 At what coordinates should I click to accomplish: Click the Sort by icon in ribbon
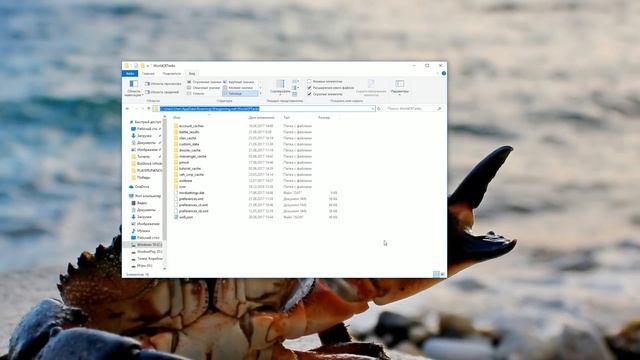pos(280,87)
